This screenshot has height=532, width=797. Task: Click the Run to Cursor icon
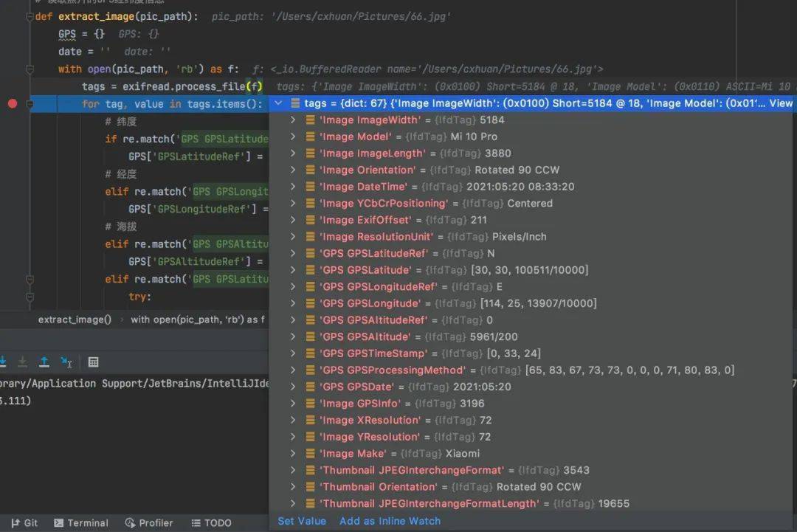[x=66, y=362]
